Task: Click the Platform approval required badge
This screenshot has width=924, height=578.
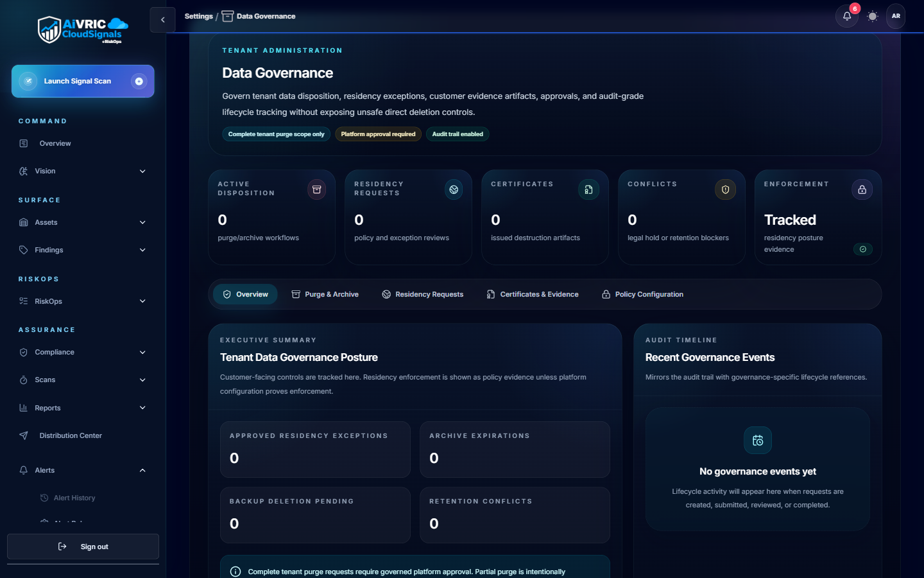Action: tap(378, 134)
